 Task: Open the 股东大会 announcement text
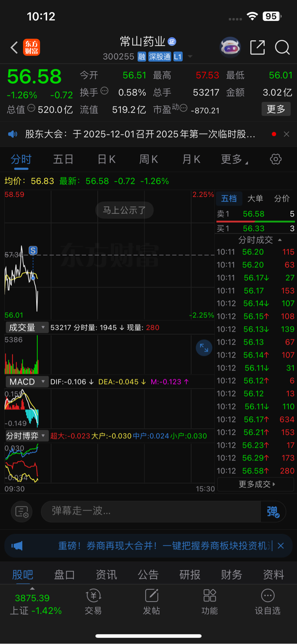click(x=140, y=134)
